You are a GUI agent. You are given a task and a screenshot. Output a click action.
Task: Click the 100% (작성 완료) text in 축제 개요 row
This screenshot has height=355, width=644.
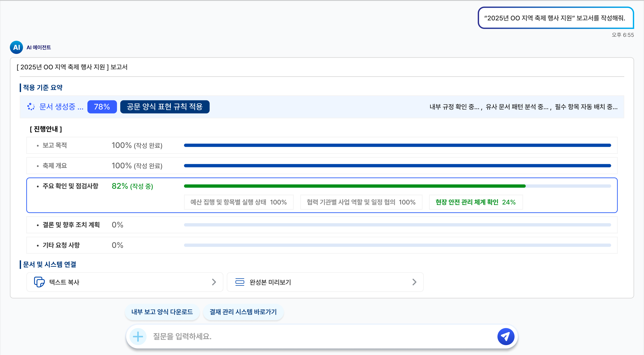click(x=137, y=166)
